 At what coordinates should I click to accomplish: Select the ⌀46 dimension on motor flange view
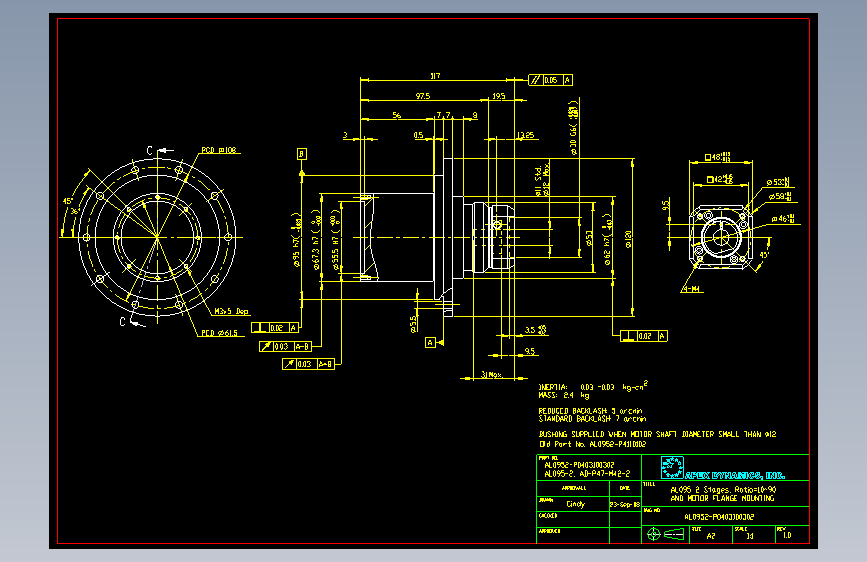pos(784,219)
